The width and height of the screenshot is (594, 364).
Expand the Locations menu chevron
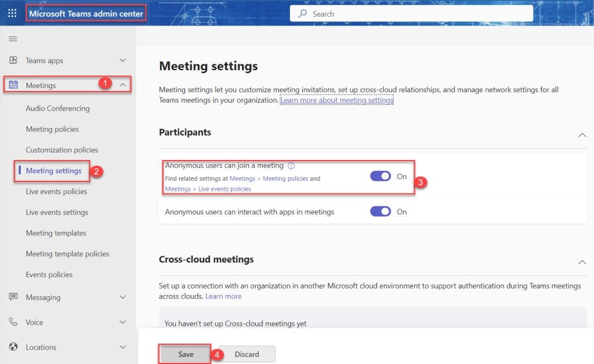[123, 347]
